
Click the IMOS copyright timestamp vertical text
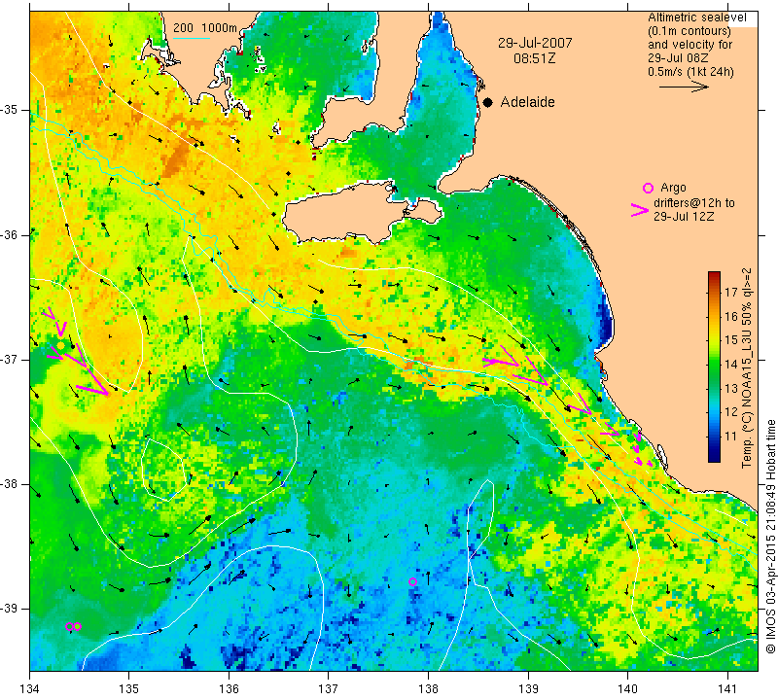770,537
